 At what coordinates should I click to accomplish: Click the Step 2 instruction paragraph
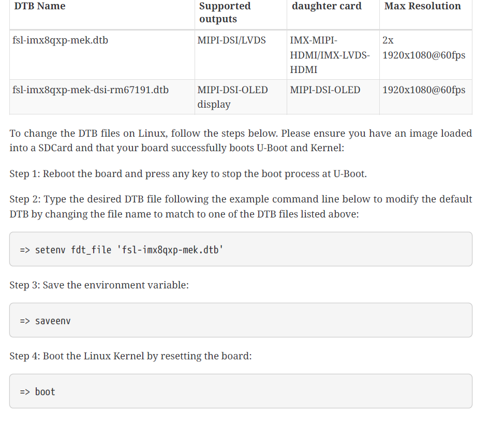241,206
